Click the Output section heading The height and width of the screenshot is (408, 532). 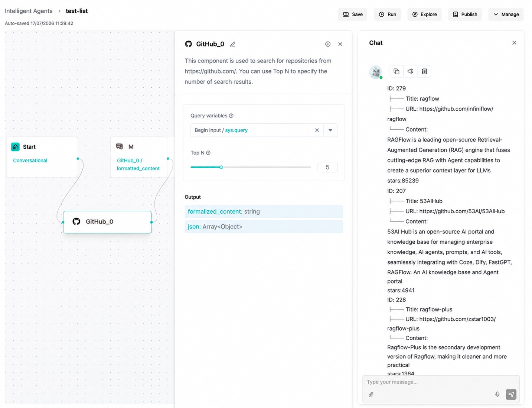pos(193,197)
